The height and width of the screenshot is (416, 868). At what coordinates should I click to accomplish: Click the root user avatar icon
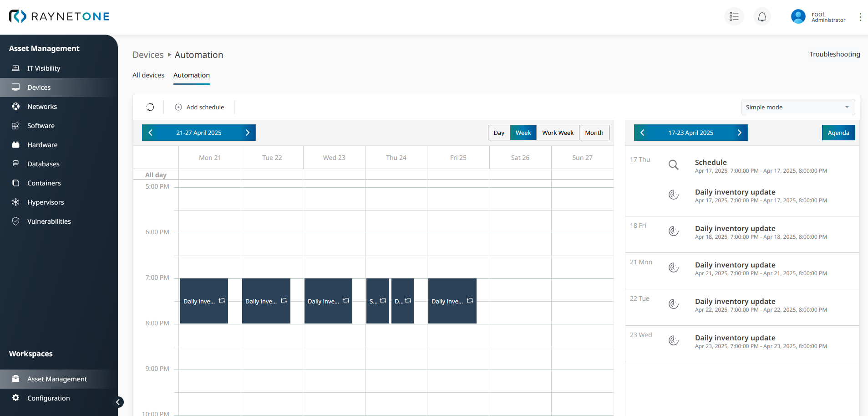(x=798, y=17)
